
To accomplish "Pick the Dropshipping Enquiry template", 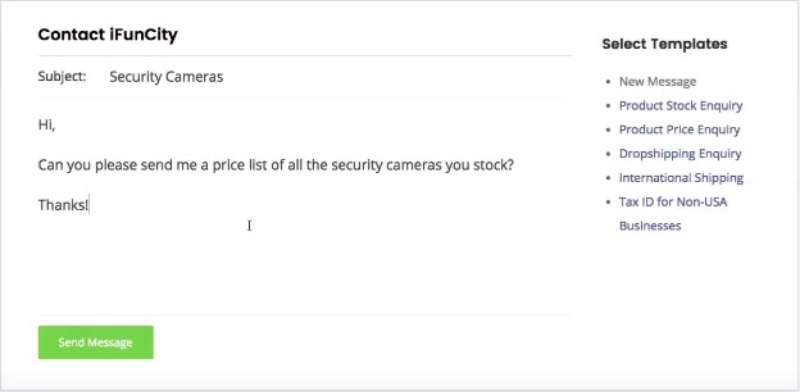I will point(680,154).
